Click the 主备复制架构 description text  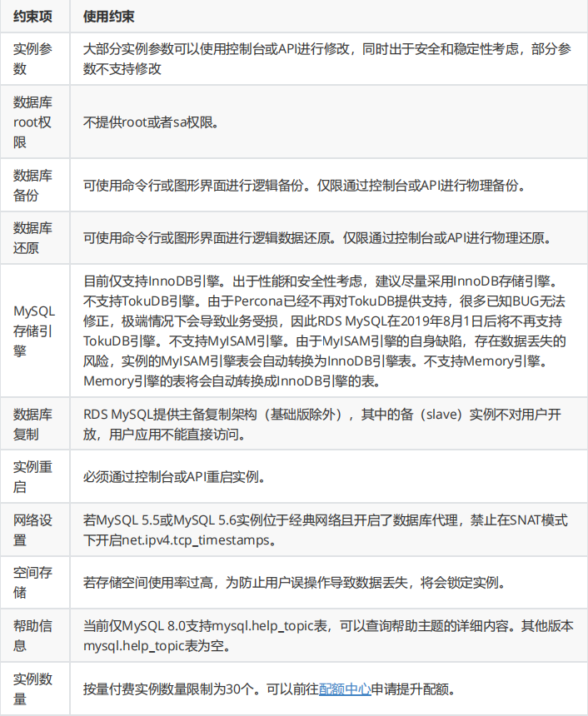tap(322, 424)
